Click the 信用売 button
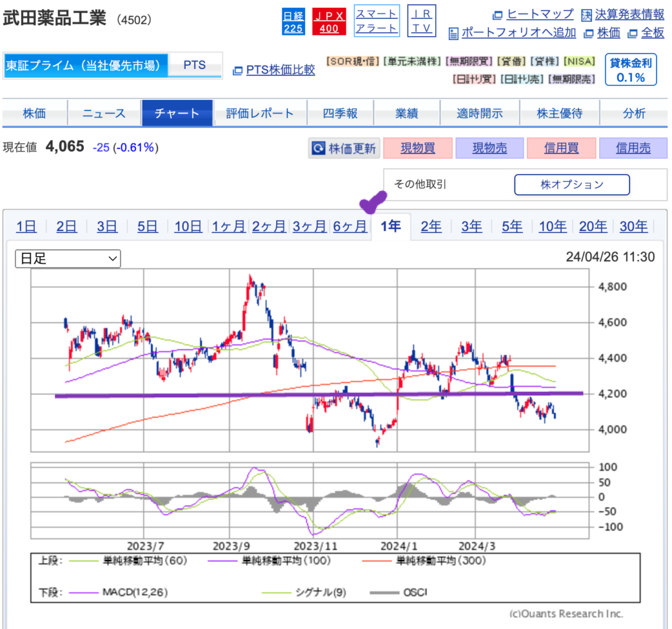The height and width of the screenshot is (629, 672). 633,148
